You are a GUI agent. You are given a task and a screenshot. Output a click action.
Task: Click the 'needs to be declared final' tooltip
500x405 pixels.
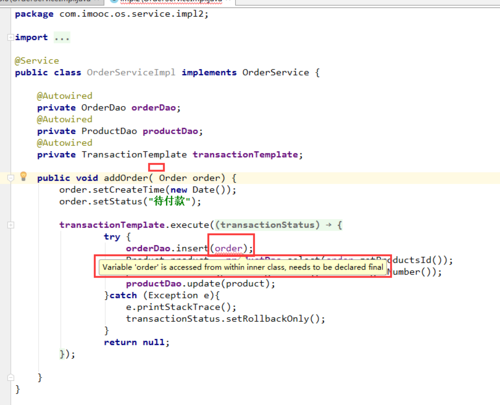click(x=243, y=267)
